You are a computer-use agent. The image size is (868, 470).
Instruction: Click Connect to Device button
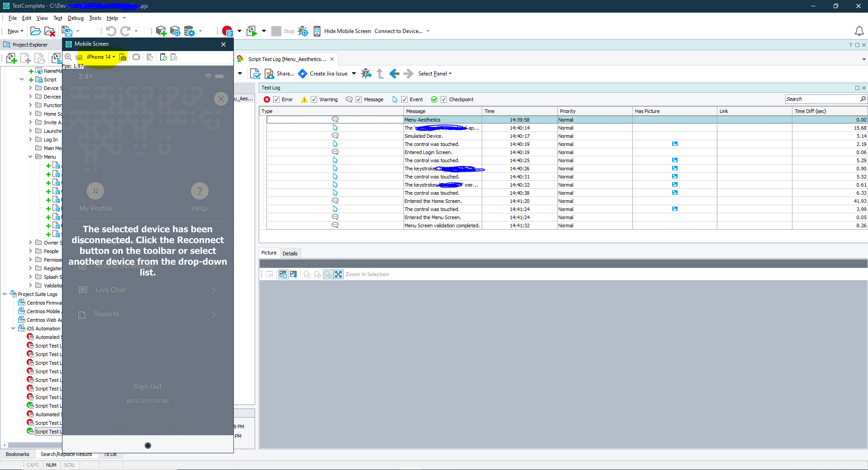coord(398,31)
